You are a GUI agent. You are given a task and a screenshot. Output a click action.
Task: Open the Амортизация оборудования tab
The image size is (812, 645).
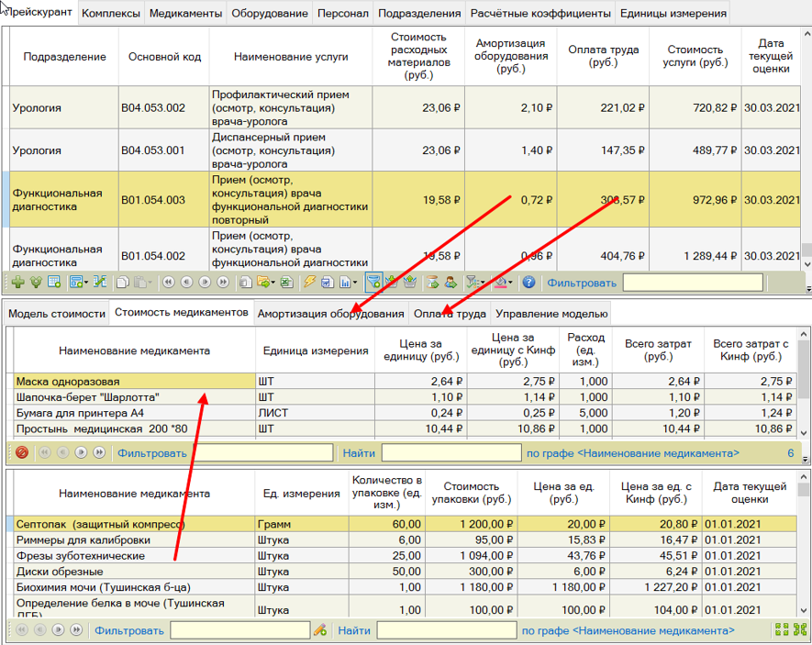(x=330, y=313)
